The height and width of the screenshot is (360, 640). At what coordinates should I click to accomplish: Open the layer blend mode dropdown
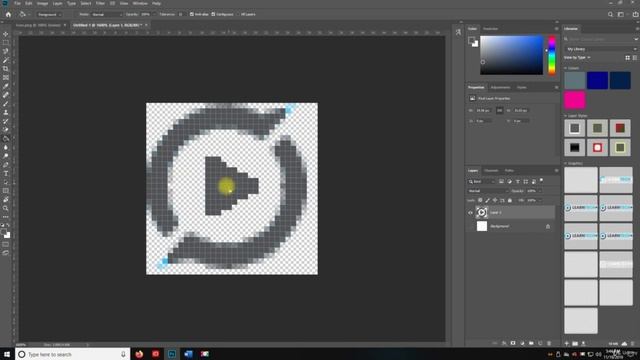click(x=488, y=191)
